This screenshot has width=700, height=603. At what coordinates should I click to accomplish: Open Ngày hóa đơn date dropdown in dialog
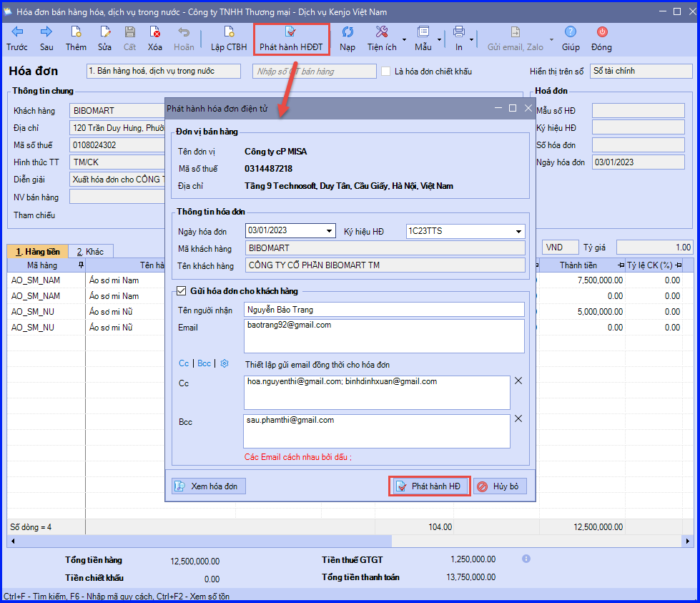[x=329, y=231]
